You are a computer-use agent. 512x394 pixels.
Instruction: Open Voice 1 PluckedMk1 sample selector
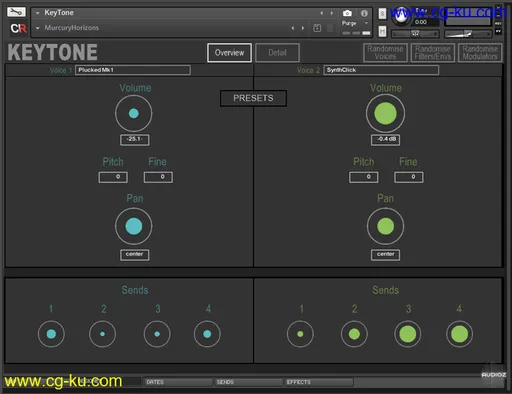(133, 70)
